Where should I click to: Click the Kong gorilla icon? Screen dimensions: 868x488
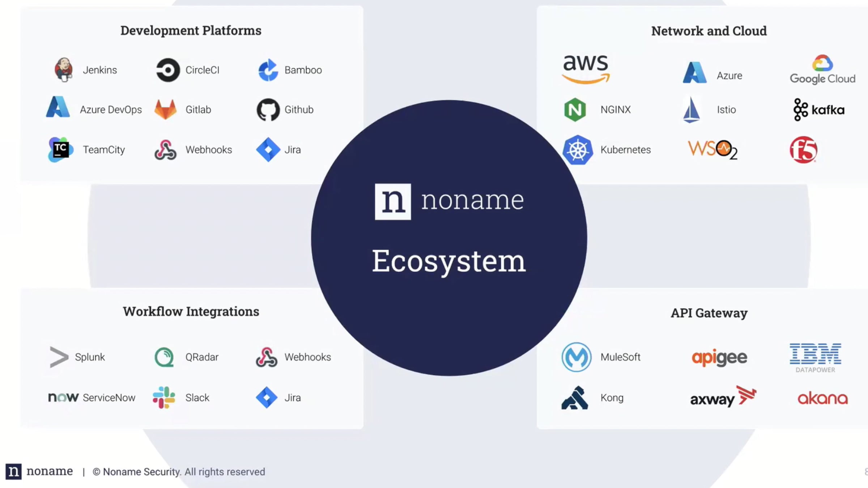click(575, 398)
